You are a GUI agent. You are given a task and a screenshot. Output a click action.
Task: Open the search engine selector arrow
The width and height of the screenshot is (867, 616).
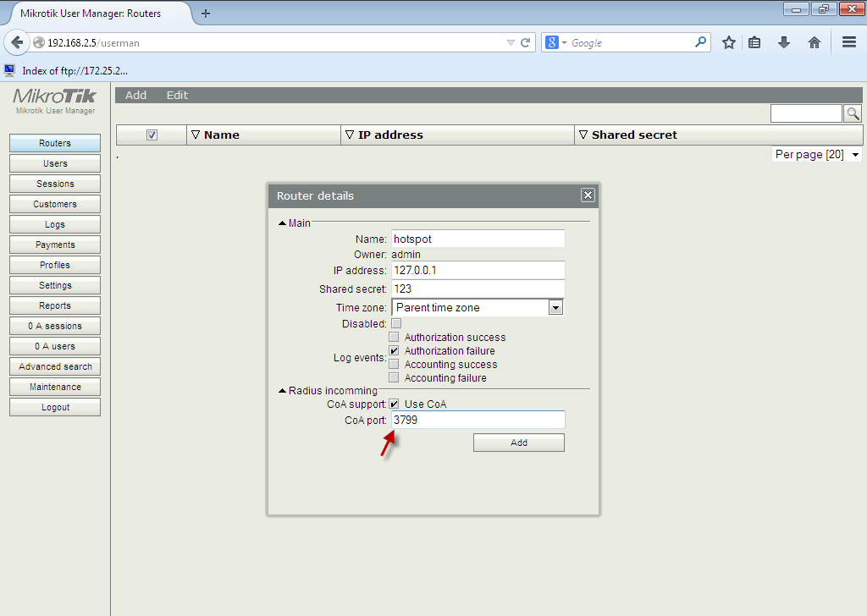click(564, 42)
